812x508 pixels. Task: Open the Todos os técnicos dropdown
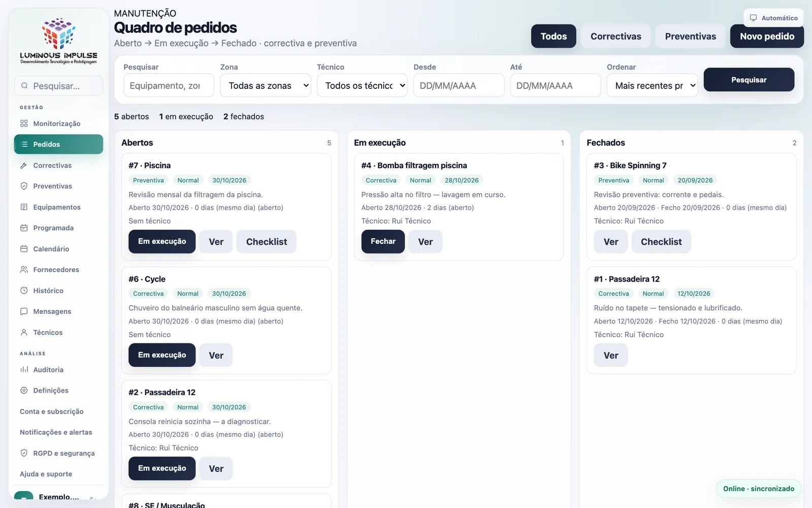coord(362,85)
